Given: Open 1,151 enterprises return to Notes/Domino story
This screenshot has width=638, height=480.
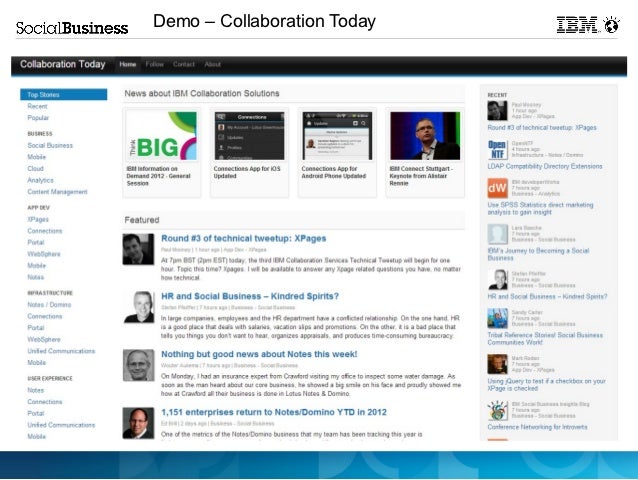Looking at the screenshot, I should [x=274, y=412].
